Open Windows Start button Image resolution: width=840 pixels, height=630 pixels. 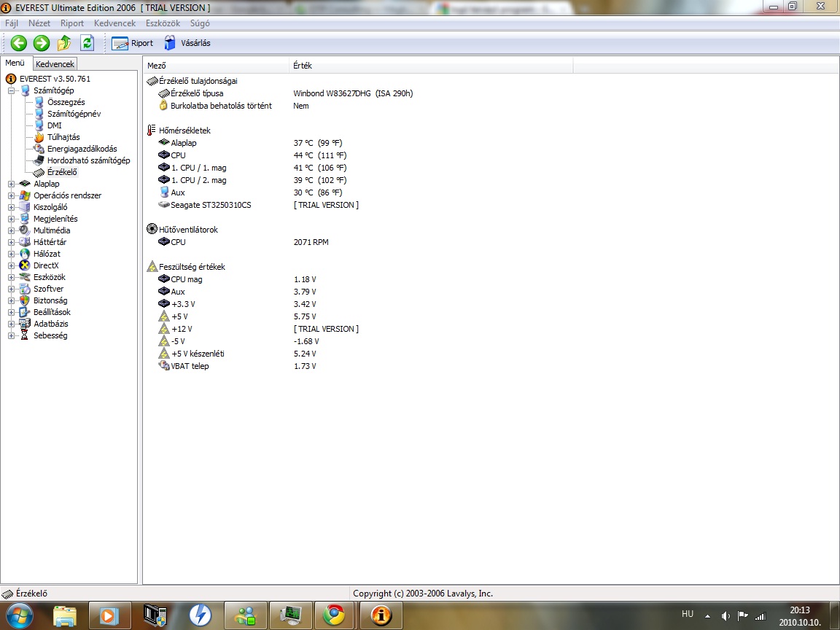click(x=19, y=615)
